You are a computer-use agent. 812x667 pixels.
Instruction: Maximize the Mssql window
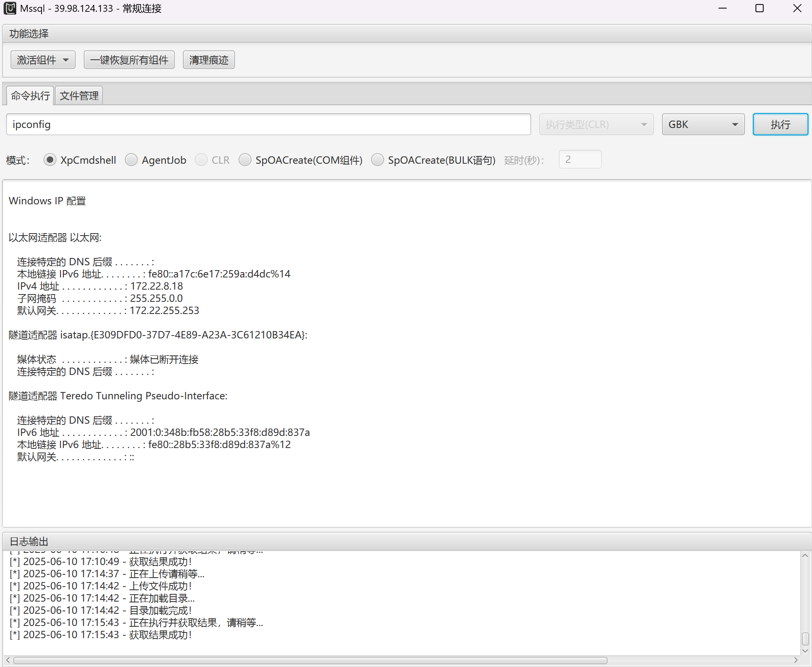coord(759,8)
